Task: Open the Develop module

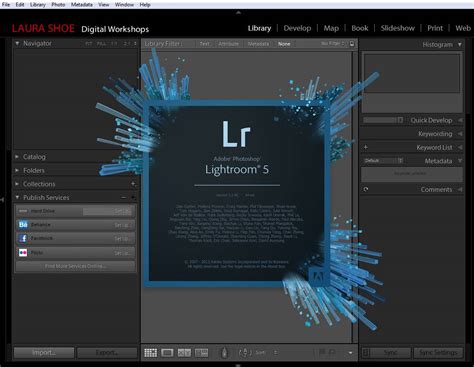Action: click(x=297, y=28)
